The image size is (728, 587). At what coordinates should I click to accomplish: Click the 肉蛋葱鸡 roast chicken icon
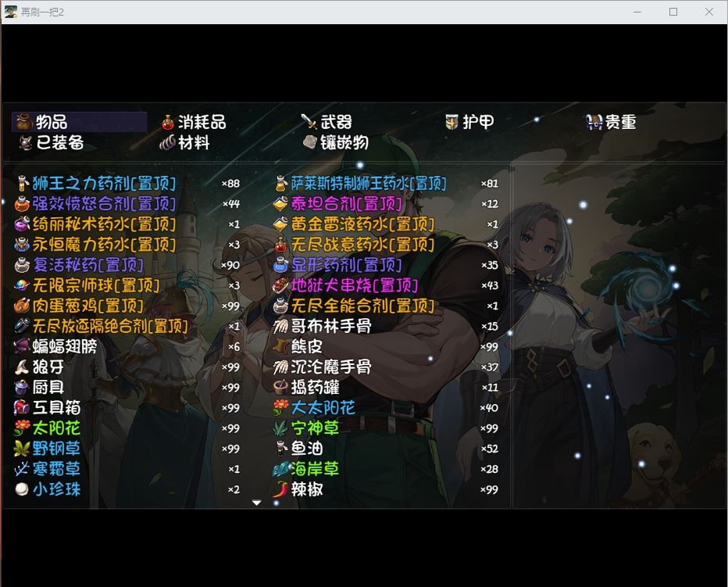click(22, 306)
